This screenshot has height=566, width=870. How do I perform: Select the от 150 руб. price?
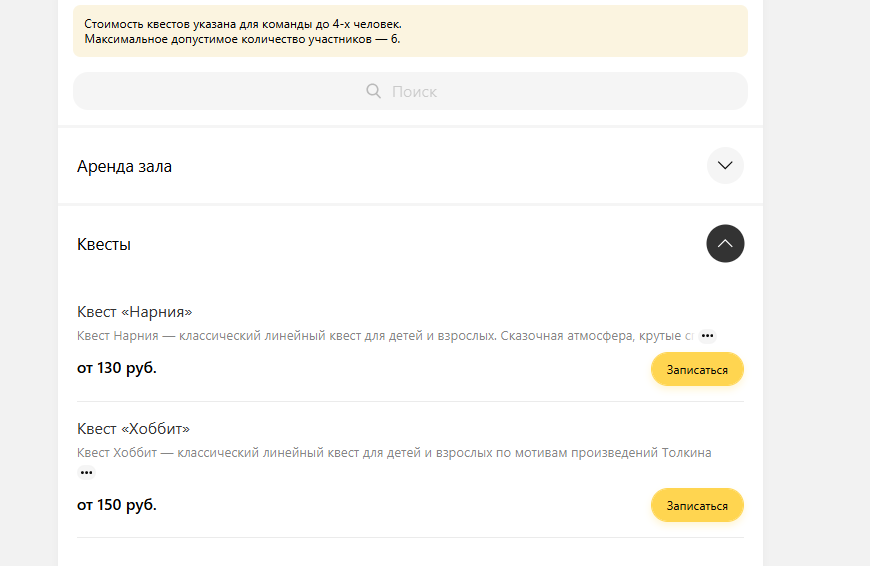tap(117, 505)
